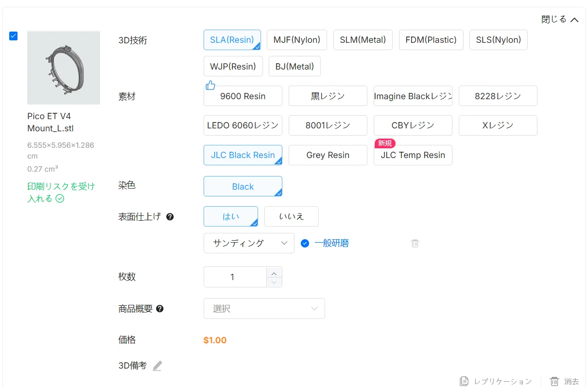The image size is (588, 388).
Task: Click レプリケーション to duplicate item
Action: (496, 381)
